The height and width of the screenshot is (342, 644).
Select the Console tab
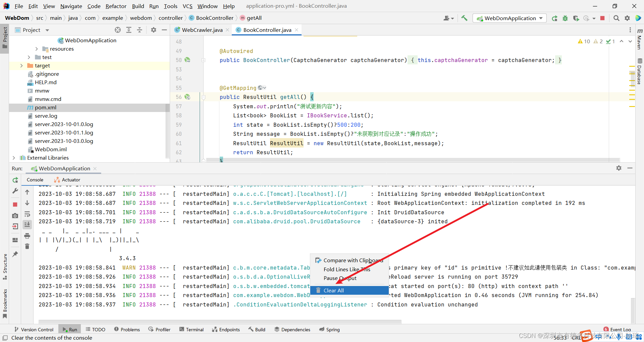[x=35, y=180]
